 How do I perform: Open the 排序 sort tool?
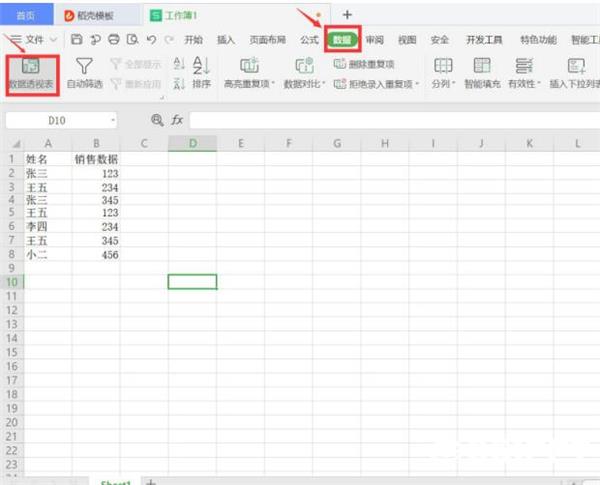[201, 72]
